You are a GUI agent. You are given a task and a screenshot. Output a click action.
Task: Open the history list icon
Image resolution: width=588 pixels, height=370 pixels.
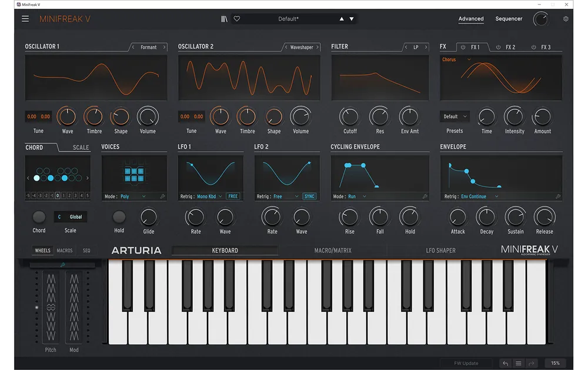[x=518, y=363]
